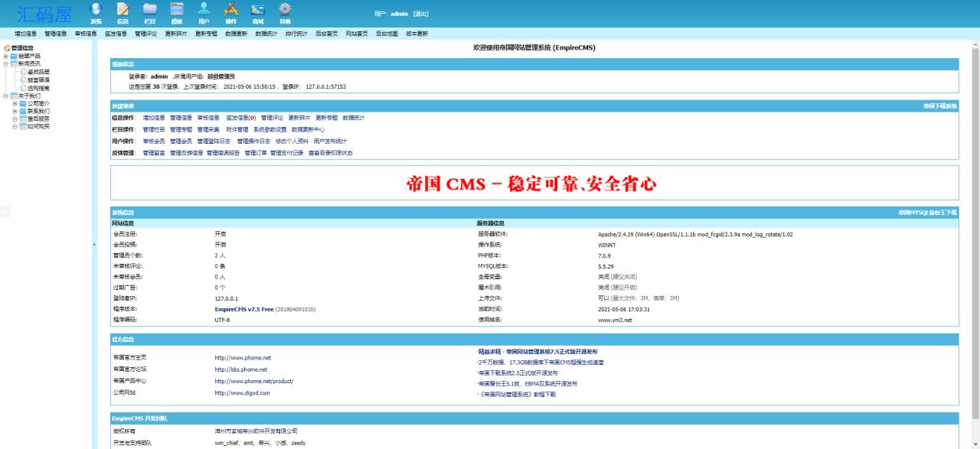
Task: Open 管理支付记录 in the quick menu
Action: point(287,153)
